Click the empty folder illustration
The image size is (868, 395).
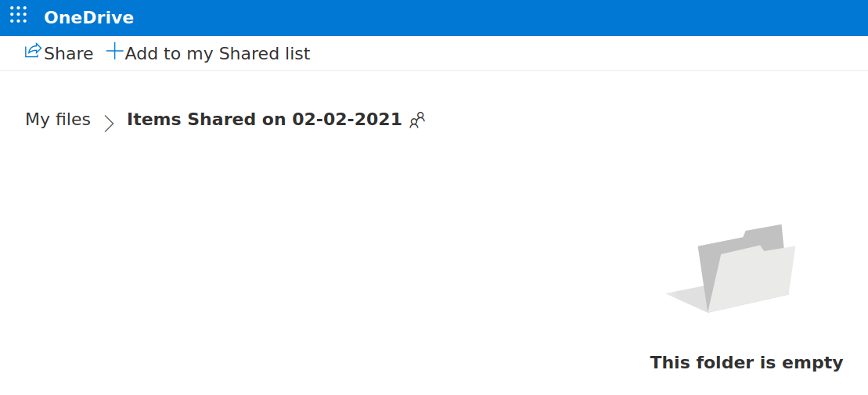(731, 268)
